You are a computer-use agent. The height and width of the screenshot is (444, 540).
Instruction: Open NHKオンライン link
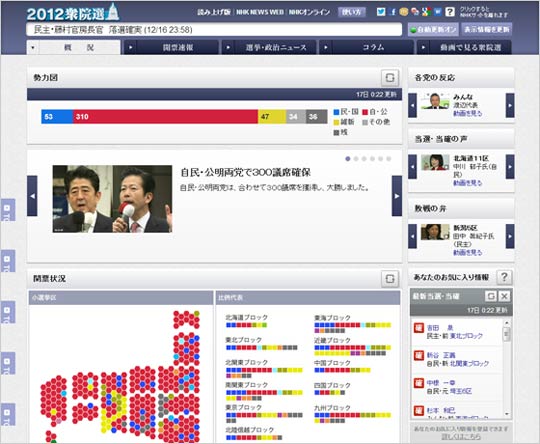tap(309, 12)
